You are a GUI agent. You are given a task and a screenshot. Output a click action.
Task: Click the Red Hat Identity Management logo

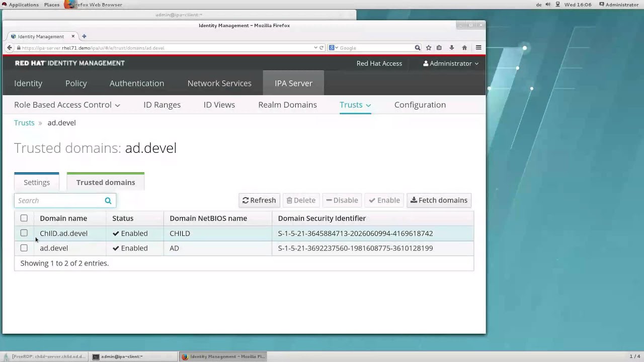tap(70, 63)
